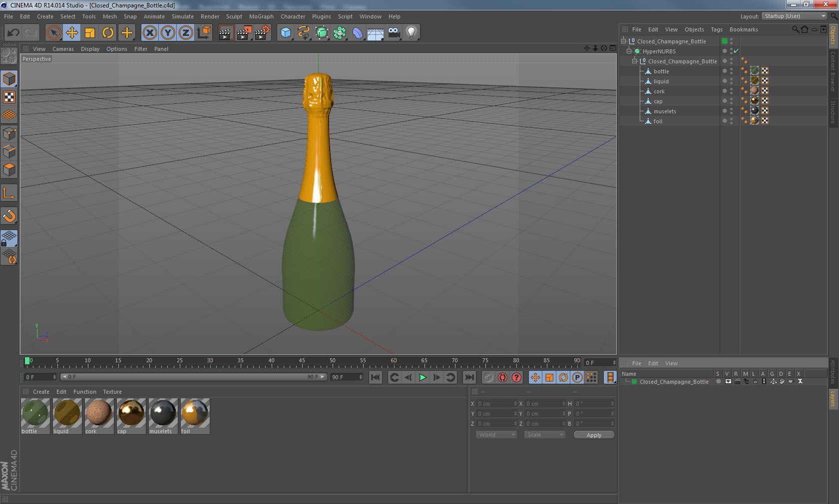Toggle X axis lock
The height and width of the screenshot is (504, 839).
coord(149,33)
